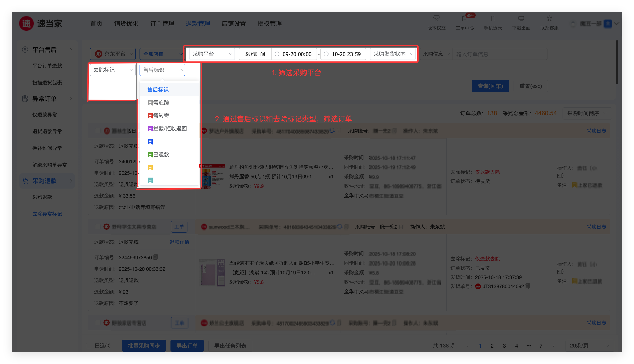Image resolution: width=634 pixels, height=364 pixels.
Task: Open 工单中心 with the 99+ badge
Action: (x=465, y=19)
